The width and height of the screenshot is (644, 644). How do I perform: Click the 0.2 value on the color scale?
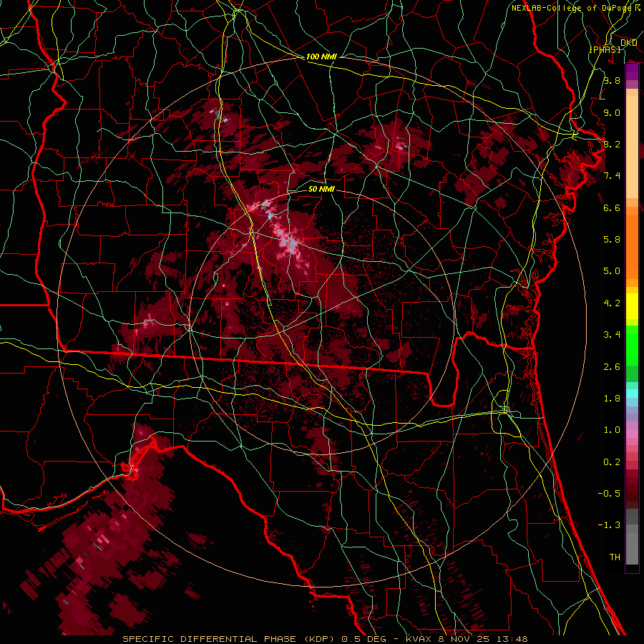[612, 462]
